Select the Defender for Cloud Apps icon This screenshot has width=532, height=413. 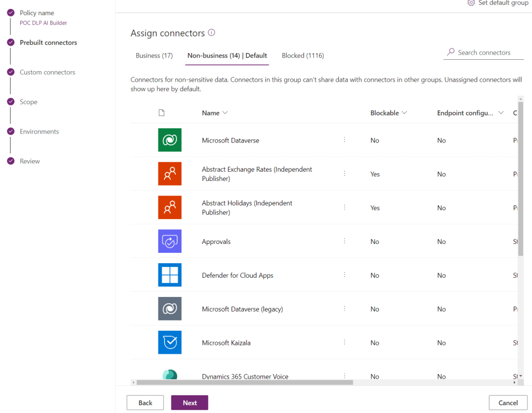(169, 275)
